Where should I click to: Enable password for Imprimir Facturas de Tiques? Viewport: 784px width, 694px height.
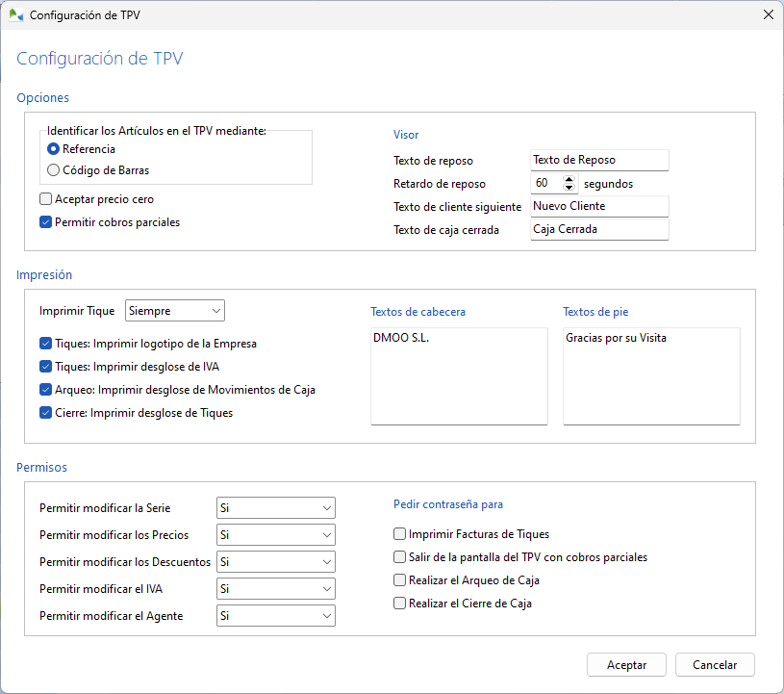399,533
